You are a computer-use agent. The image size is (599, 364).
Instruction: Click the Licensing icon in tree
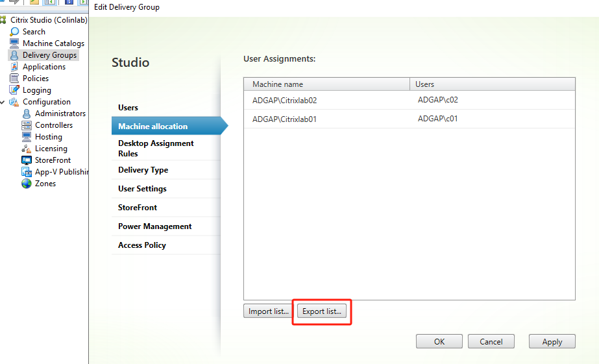pos(27,149)
